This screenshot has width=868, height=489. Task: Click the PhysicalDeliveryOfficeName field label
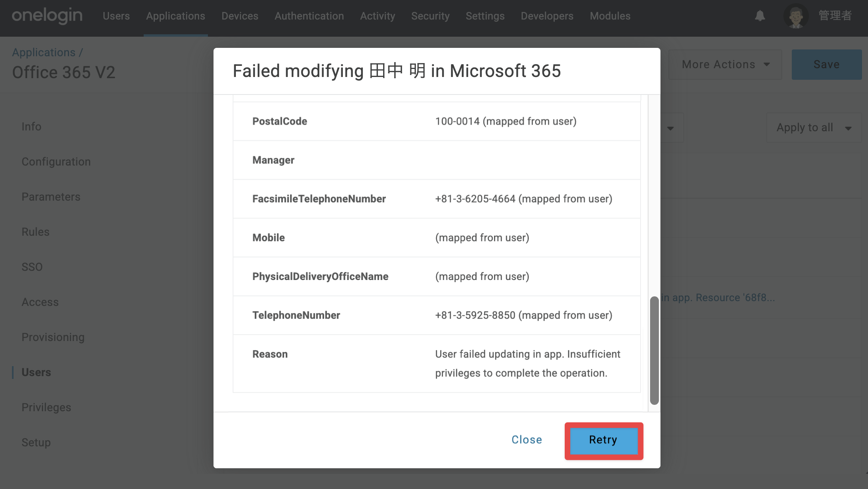click(x=320, y=276)
